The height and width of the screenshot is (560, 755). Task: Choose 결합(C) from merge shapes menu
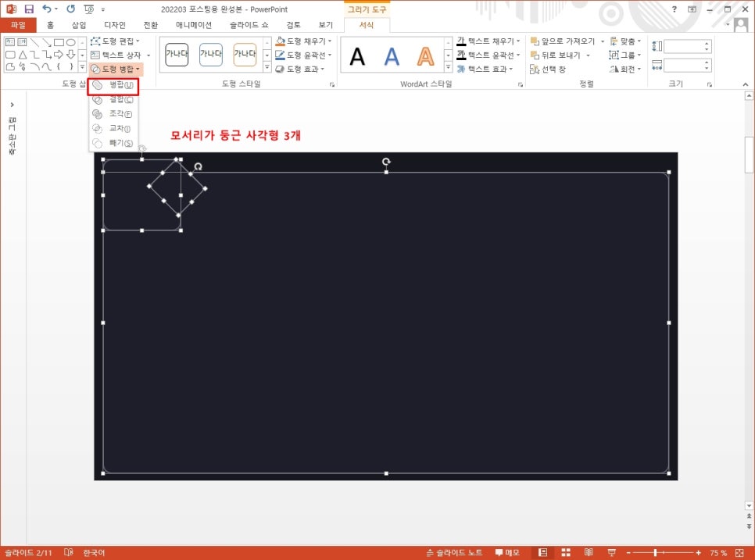(x=113, y=100)
